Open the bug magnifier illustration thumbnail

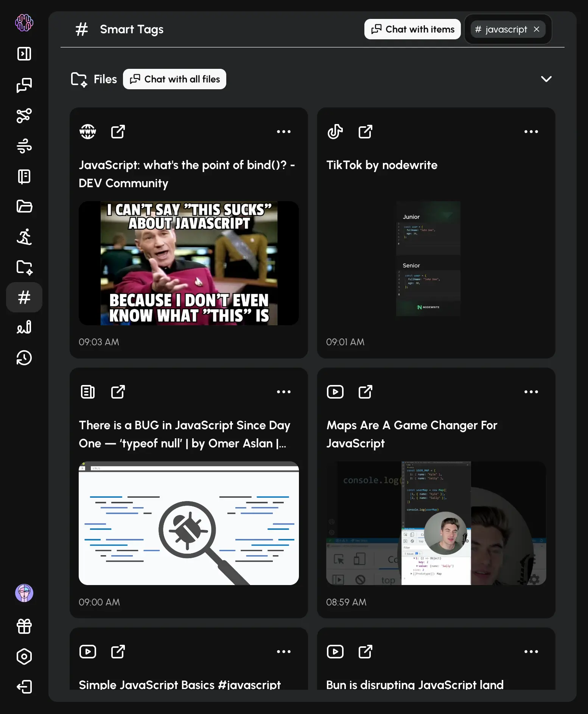coord(189,523)
